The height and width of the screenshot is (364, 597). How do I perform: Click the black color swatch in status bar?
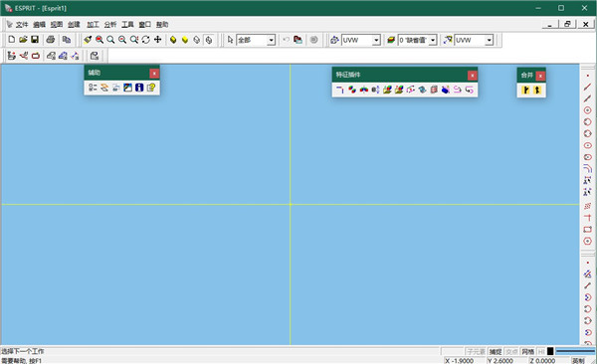tap(550, 351)
